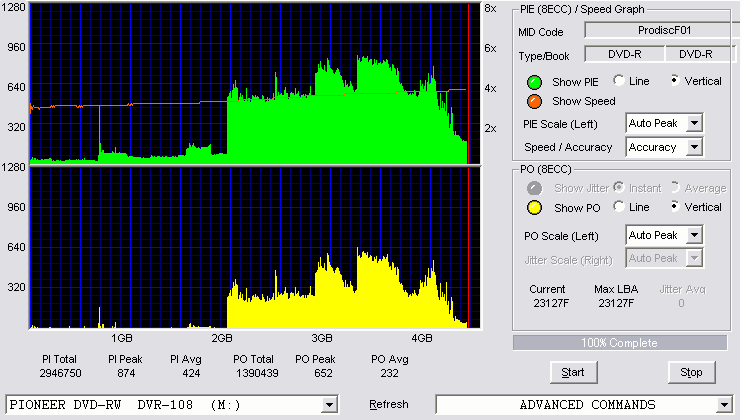Click the PO Peak value 652

click(x=323, y=373)
